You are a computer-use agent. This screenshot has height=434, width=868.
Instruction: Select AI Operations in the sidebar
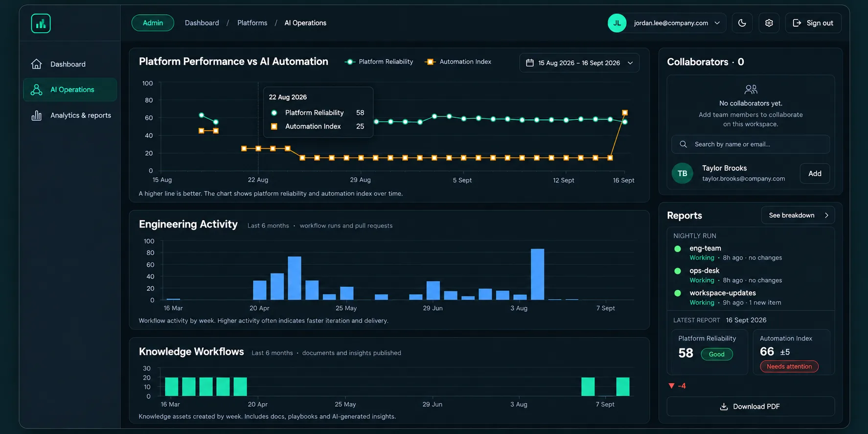pyautogui.click(x=70, y=90)
